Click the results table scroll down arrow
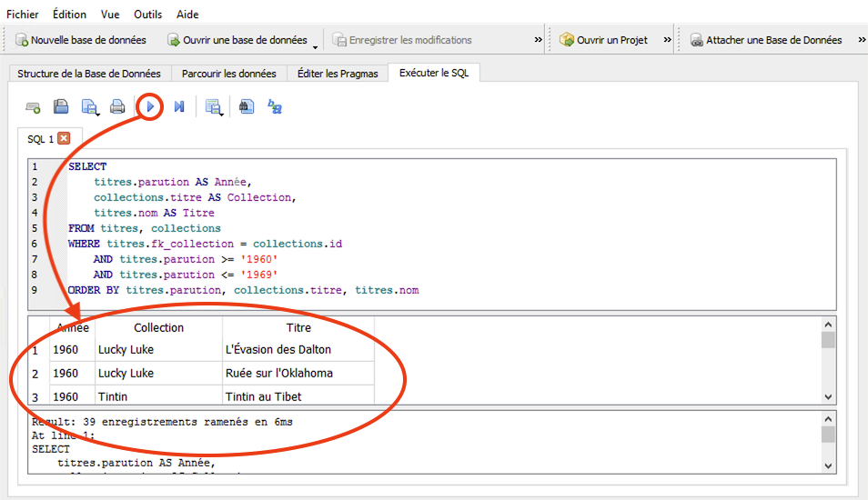Viewport: 868px width, 500px height. [828, 397]
